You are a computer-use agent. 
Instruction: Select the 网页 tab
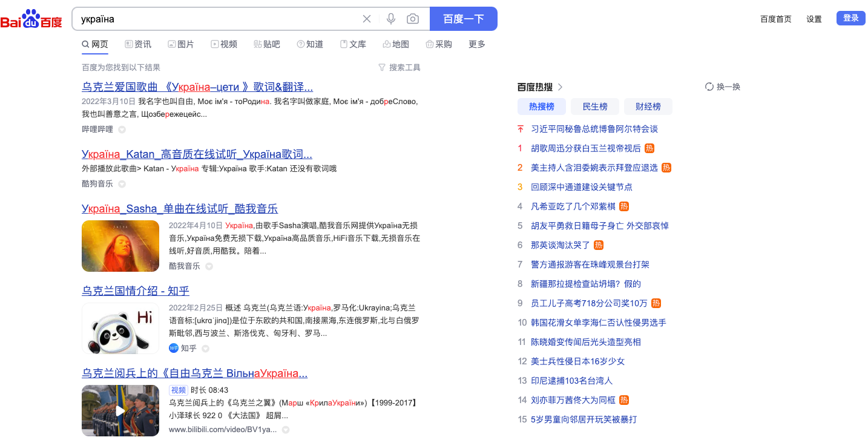coord(95,44)
